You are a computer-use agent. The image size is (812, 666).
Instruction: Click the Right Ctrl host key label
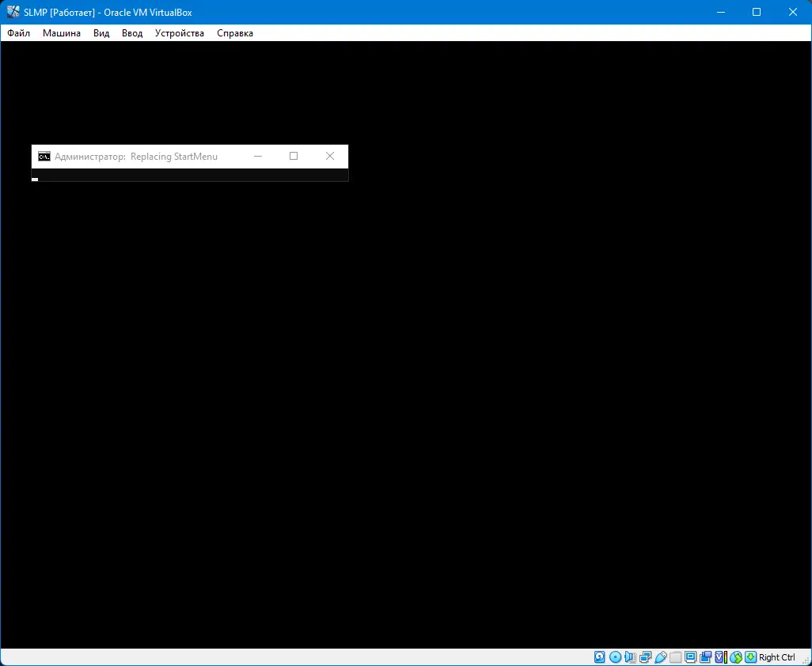click(x=776, y=657)
